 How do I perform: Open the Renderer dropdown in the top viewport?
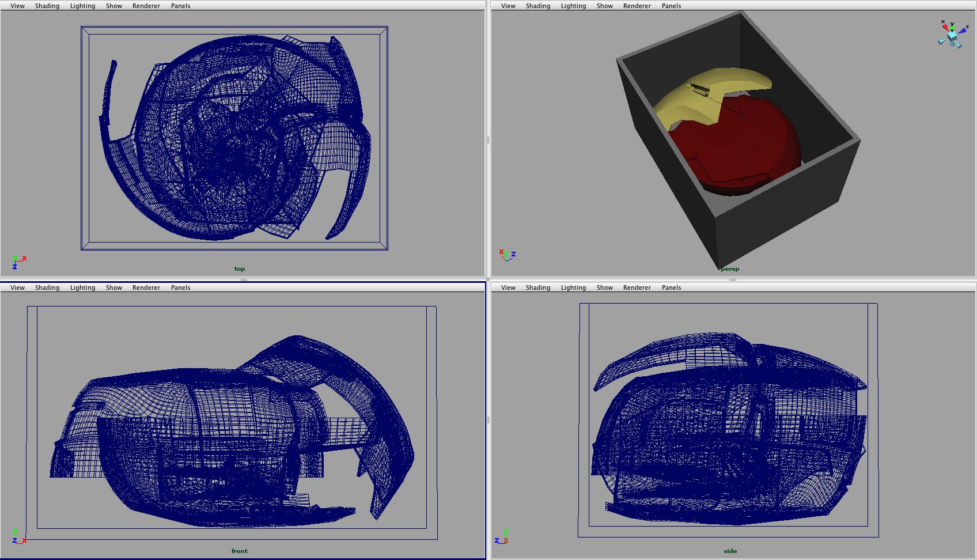[146, 5]
